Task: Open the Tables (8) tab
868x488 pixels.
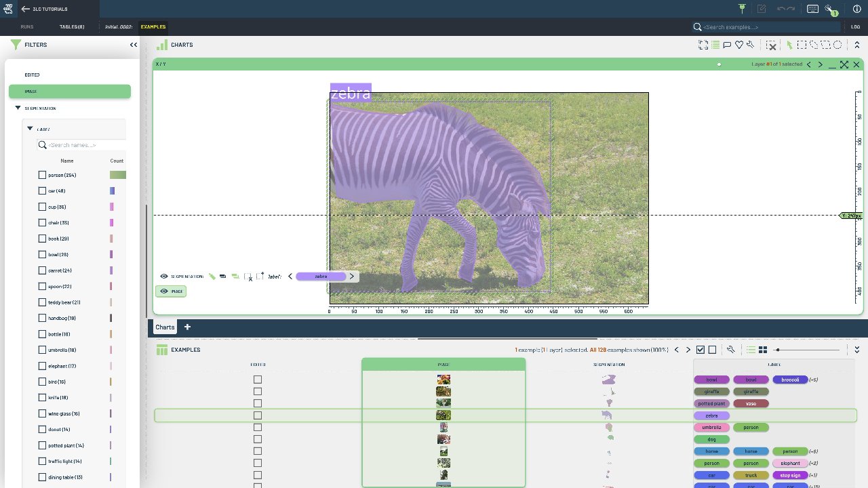Action: 72,26
